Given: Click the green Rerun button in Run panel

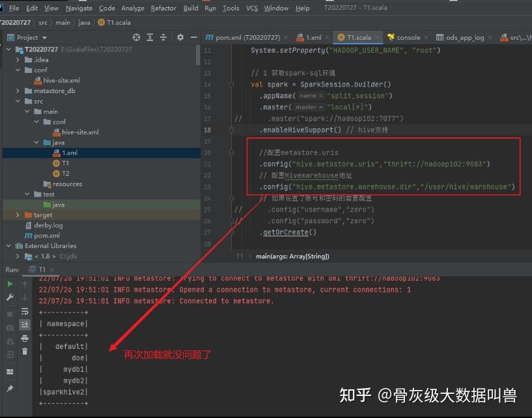Looking at the screenshot, I should 10,284.
